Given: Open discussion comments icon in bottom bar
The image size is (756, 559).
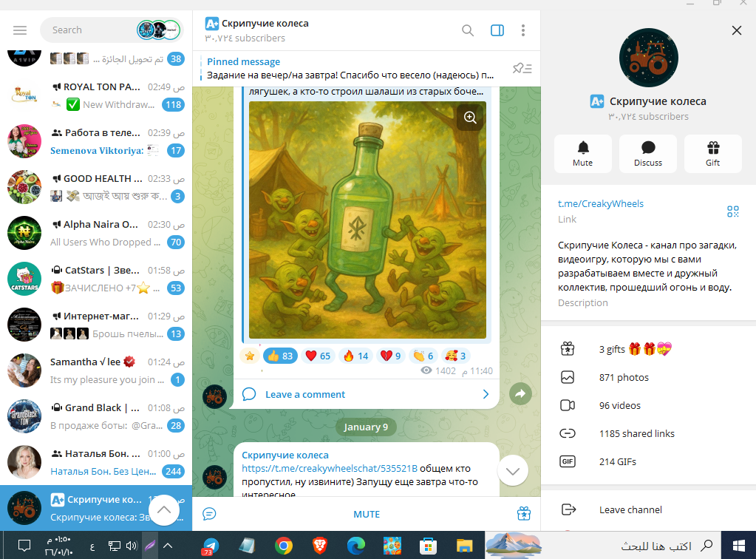Looking at the screenshot, I should click(x=209, y=514).
